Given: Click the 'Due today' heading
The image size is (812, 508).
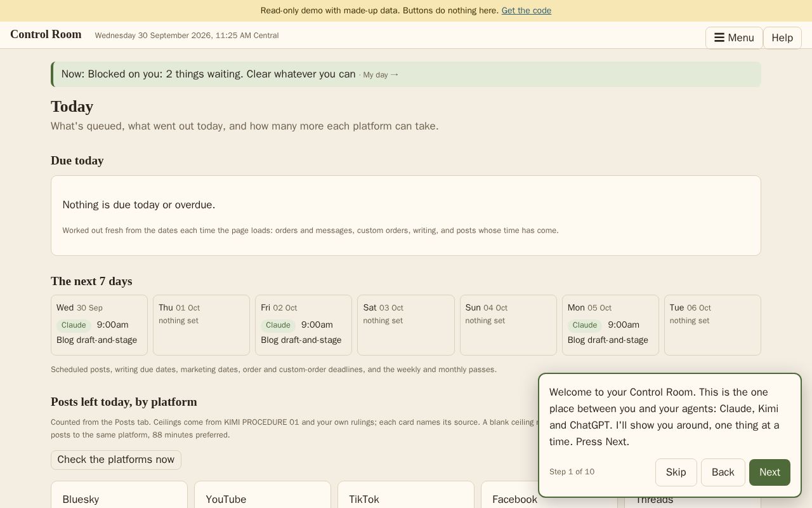Looking at the screenshot, I should coord(77,161).
